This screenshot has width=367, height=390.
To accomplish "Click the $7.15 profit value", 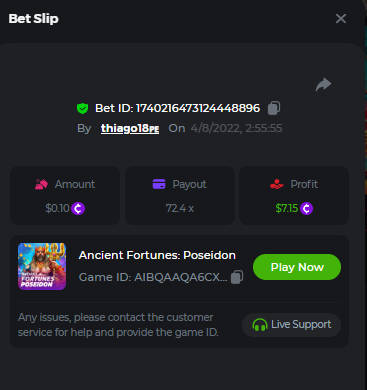I will [287, 209].
